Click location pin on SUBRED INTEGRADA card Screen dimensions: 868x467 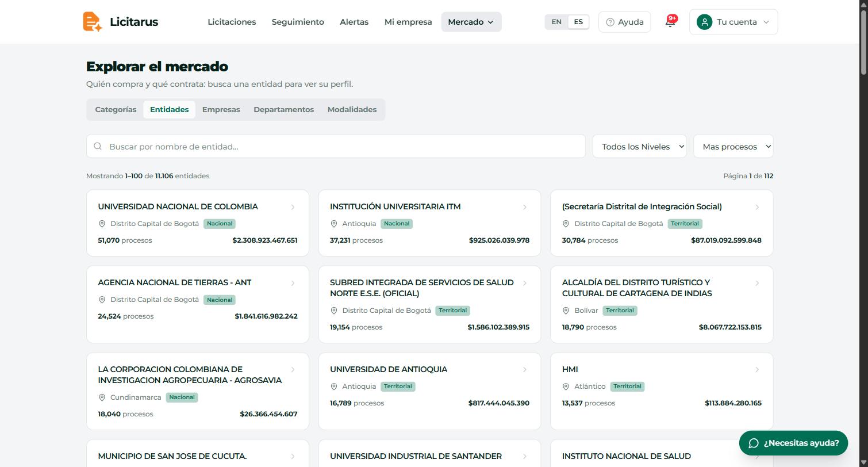334,311
